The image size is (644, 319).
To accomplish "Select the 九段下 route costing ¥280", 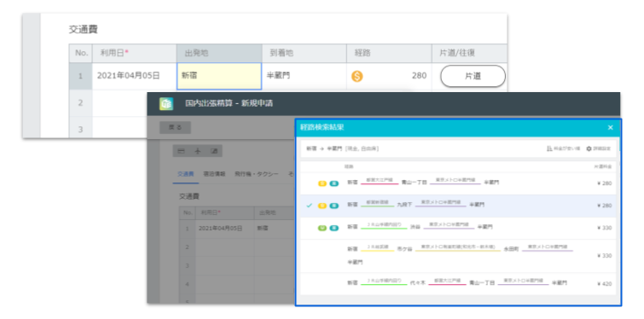I will pyautogui.click(x=458, y=206).
